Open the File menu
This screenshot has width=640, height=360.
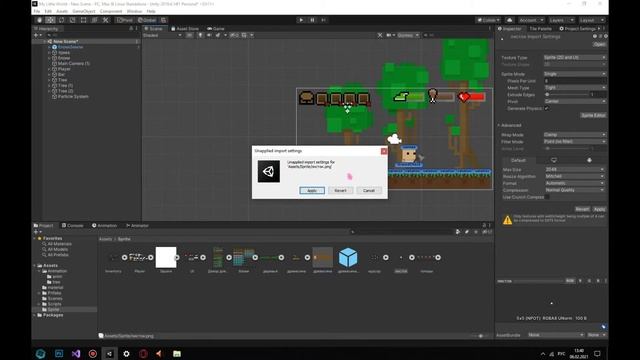tap(37, 11)
